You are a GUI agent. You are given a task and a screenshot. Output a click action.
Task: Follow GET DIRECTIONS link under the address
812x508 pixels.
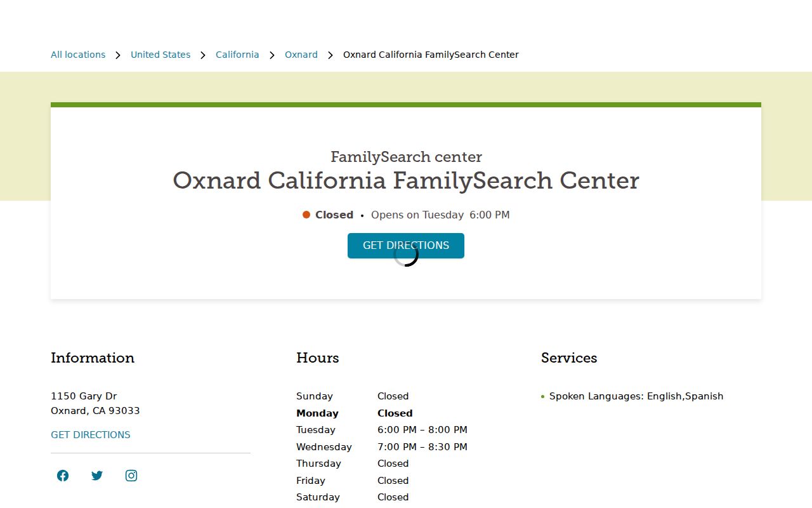point(91,435)
